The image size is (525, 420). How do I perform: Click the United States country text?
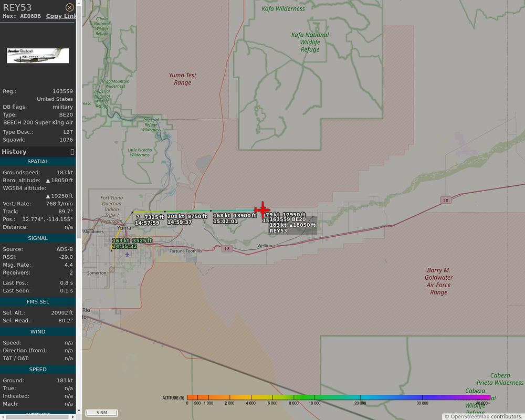point(55,99)
